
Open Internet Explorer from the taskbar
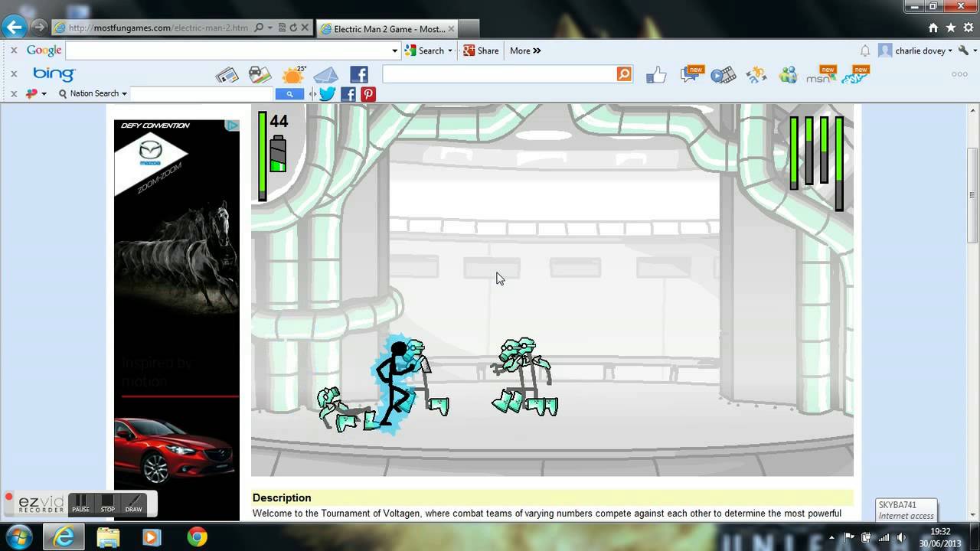click(64, 537)
